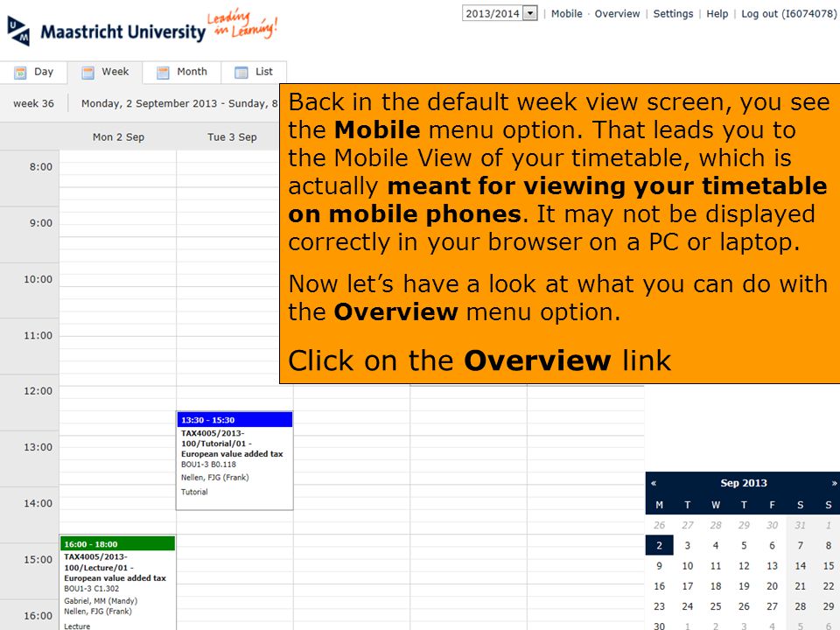This screenshot has height=630, width=840.
Task: Click room BOU1-3 C1.302 text
Action: pos(92,589)
